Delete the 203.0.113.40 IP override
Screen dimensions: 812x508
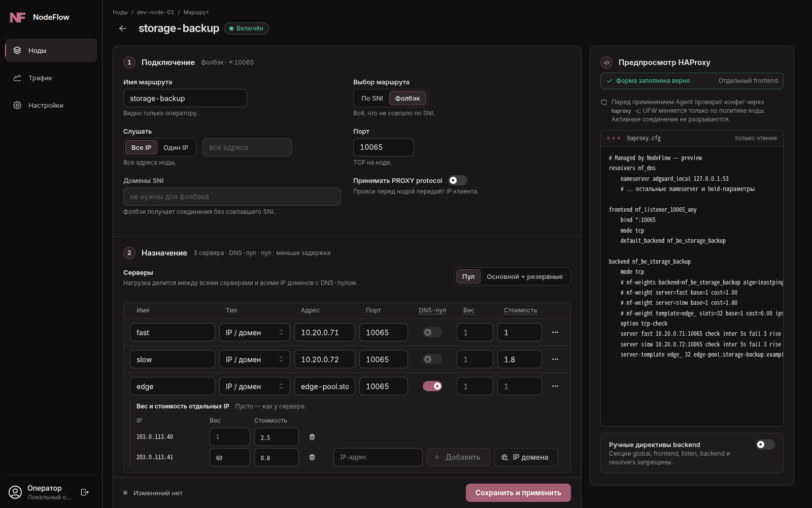(312, 437)
